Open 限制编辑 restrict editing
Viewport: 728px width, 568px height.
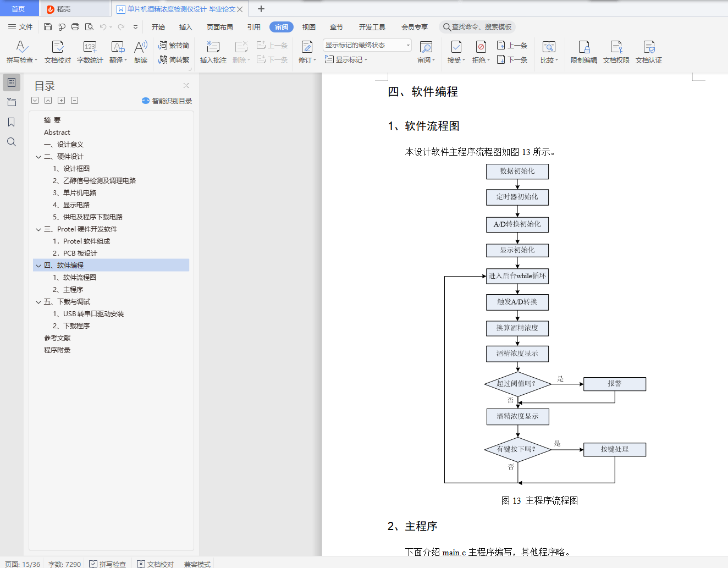(x=584, y=52)
